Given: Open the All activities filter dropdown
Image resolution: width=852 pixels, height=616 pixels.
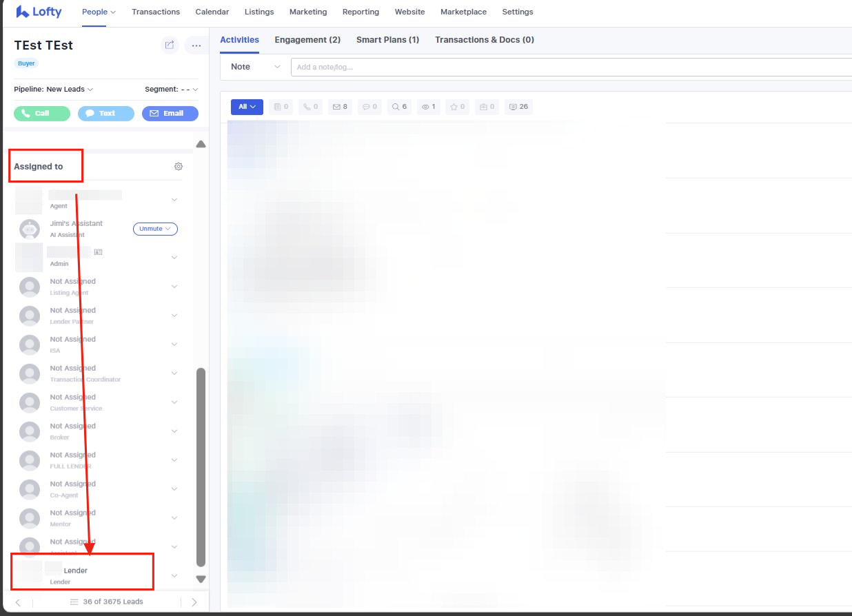Looking at the screenshot, I should (x=247, y=107).
